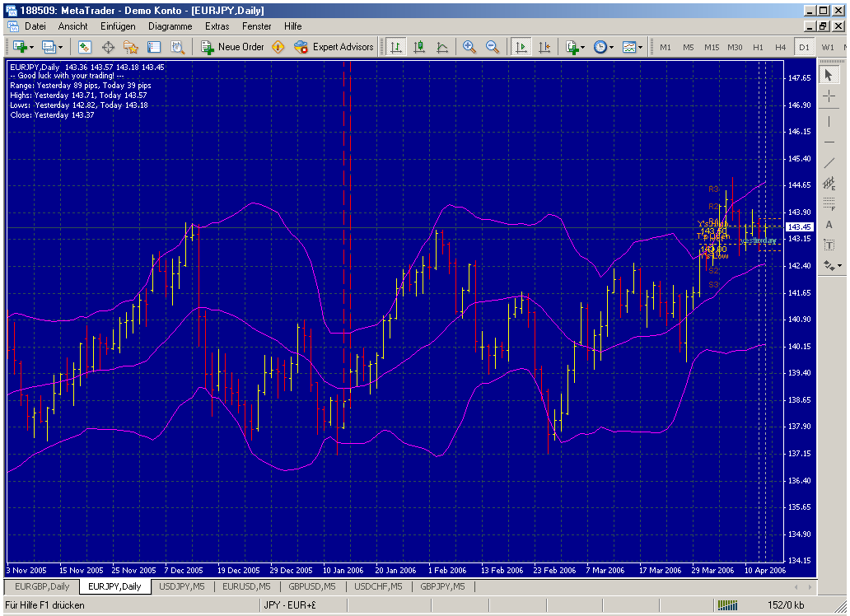Select the M5 timeframe button
850x616 pixels.
point(688,47)
